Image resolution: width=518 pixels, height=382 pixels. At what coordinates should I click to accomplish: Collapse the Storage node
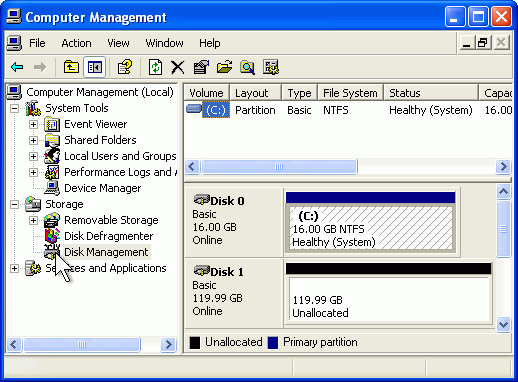click(14, 204)
